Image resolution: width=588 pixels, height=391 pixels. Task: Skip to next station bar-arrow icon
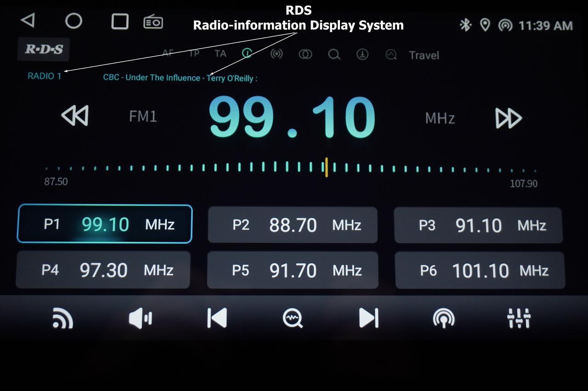(368, 317)
